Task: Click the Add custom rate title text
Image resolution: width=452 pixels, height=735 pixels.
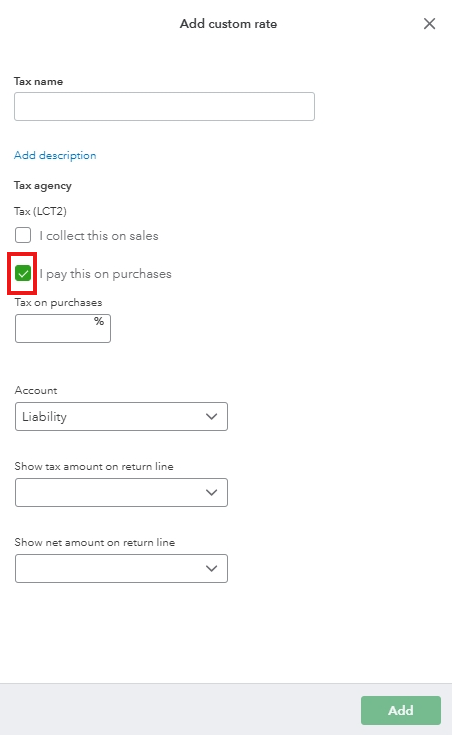Action: point(228,24)
